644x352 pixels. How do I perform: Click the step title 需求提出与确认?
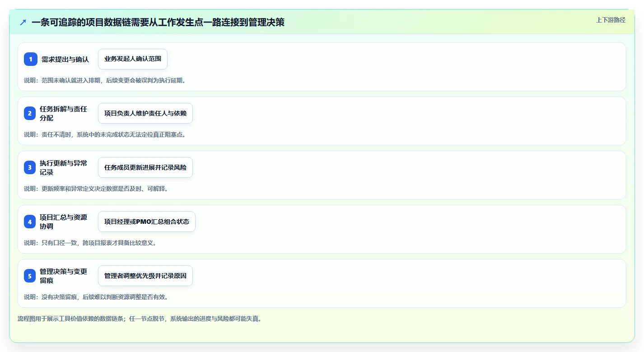(x=65, y=59)
